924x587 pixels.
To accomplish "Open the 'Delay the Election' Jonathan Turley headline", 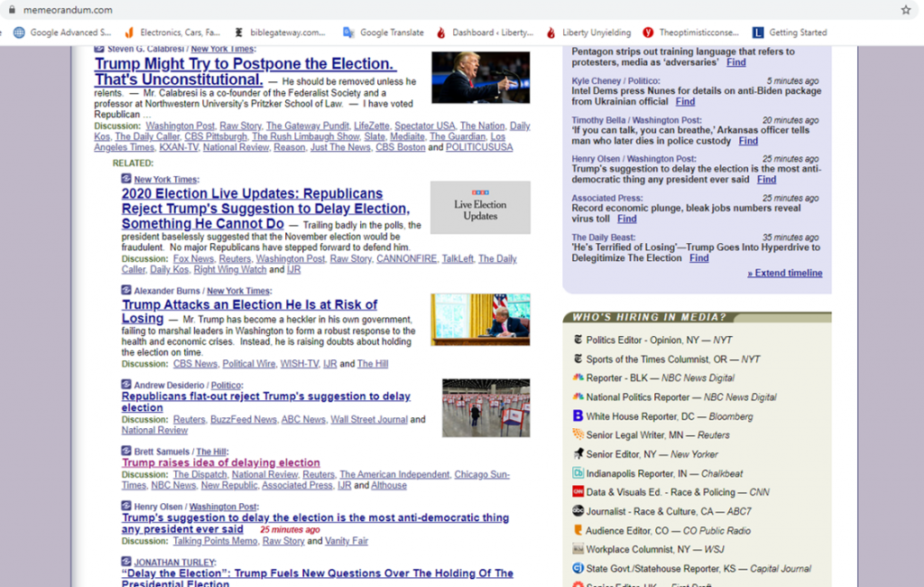I will click(x=317, y=577).
